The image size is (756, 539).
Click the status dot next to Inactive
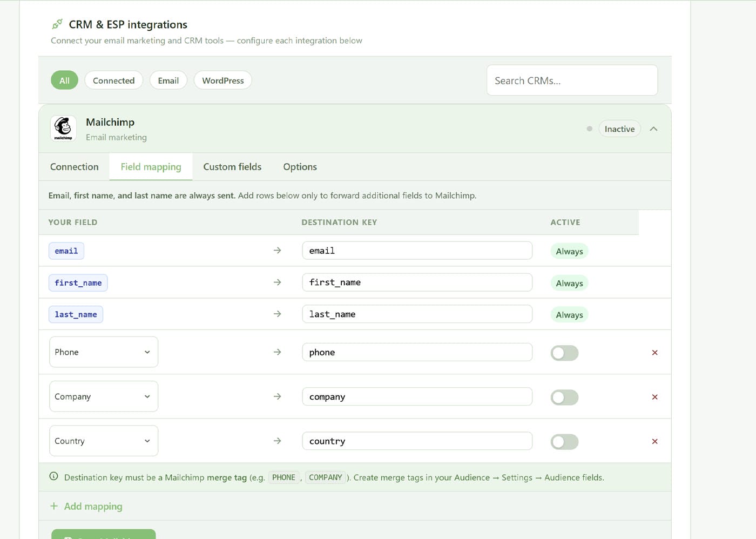point(590,129)
